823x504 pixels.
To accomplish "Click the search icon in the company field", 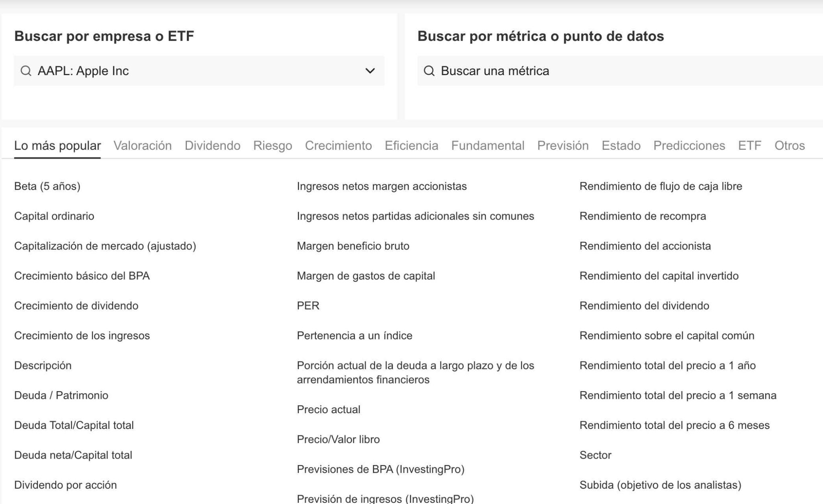I will point(27,71).
